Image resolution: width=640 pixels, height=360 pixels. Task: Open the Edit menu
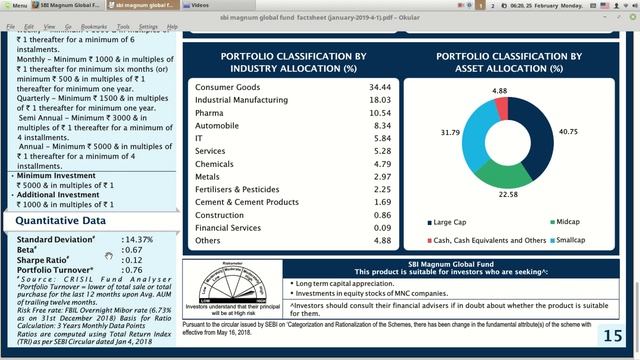click(x=29, y=27)
